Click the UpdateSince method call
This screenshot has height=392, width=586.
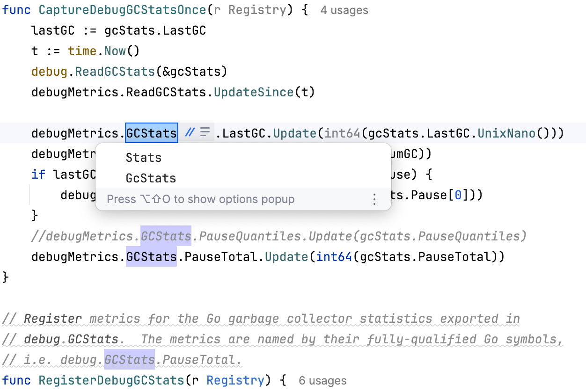coord(254,92)
